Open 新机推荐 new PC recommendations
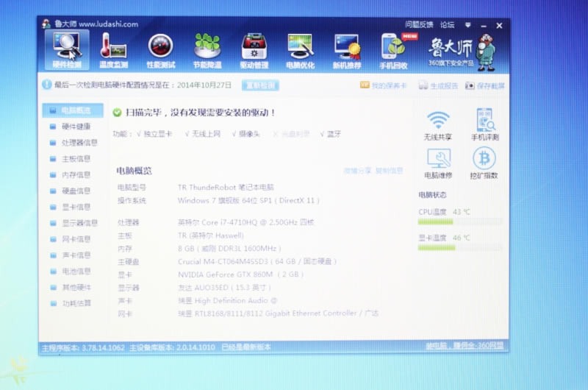588x390 pixels. pos(347,51)
